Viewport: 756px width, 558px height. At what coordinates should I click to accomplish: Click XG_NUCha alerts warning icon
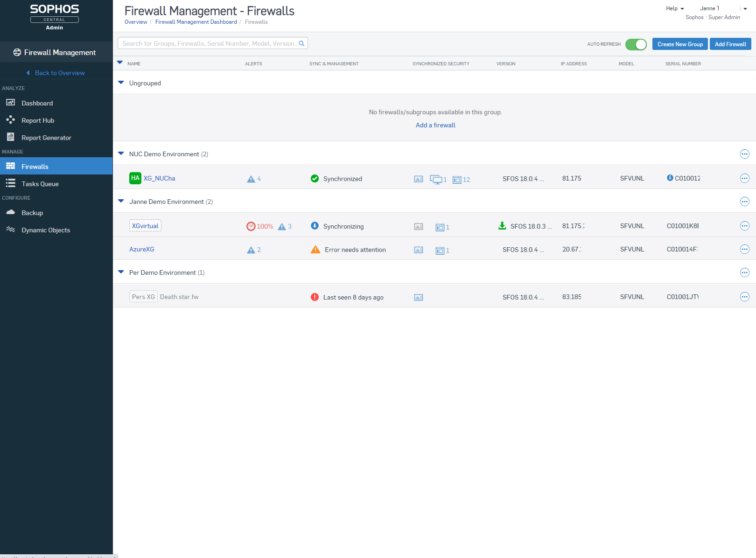251,179
